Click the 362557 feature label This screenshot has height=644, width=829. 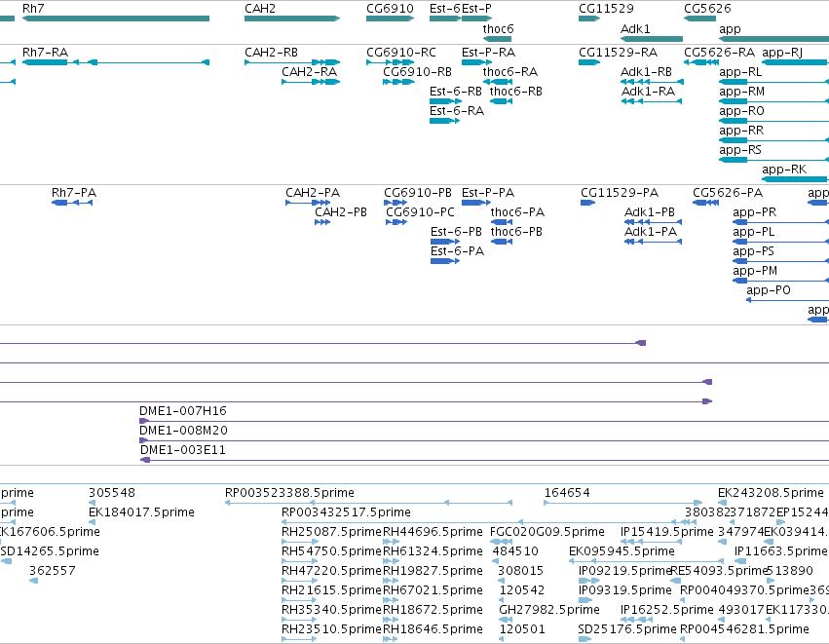point(53,571)
